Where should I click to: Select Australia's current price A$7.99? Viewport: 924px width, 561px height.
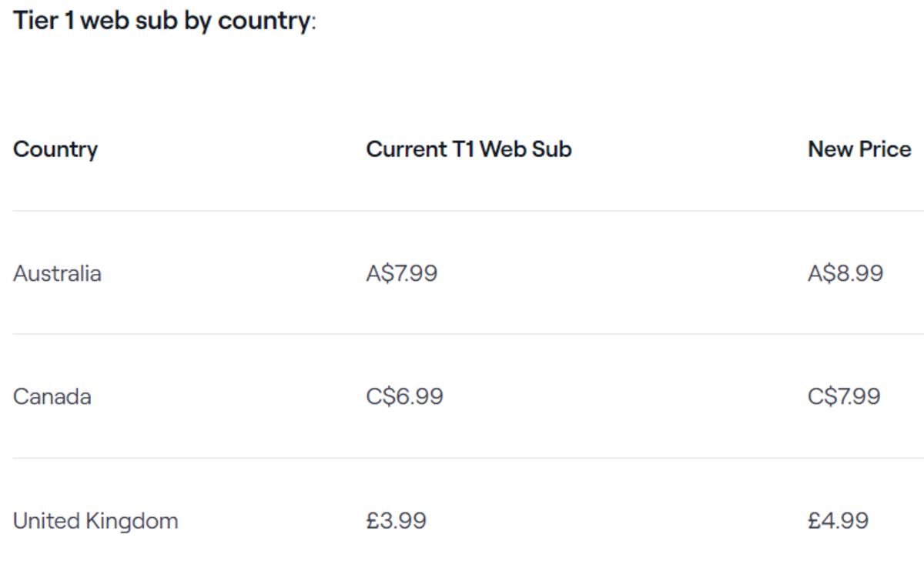click(x=402, y=274)
